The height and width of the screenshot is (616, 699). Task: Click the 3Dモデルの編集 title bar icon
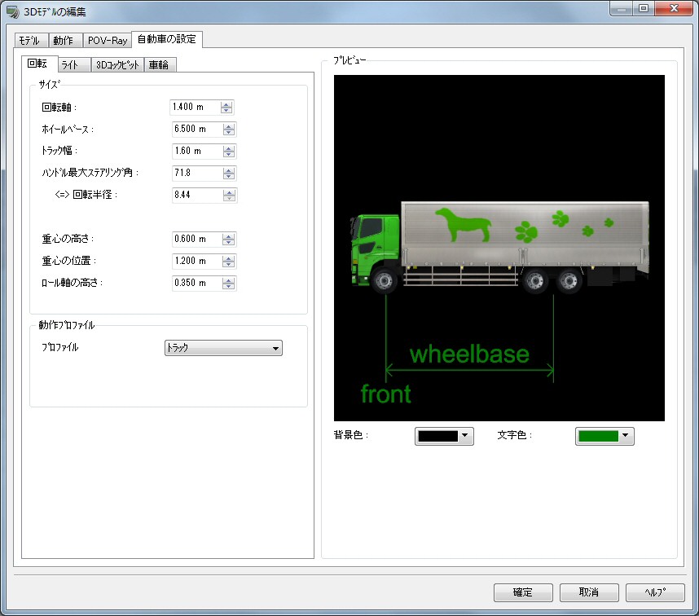point(12,11)
